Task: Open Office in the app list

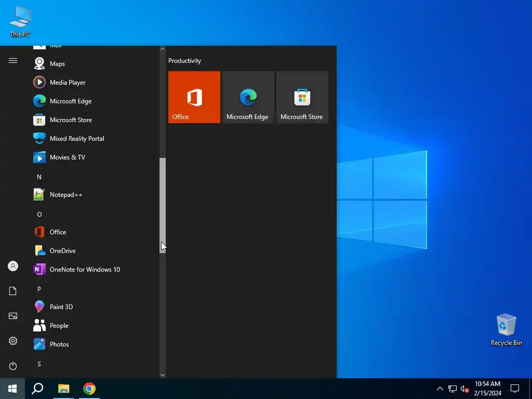Action: point(95,232)
